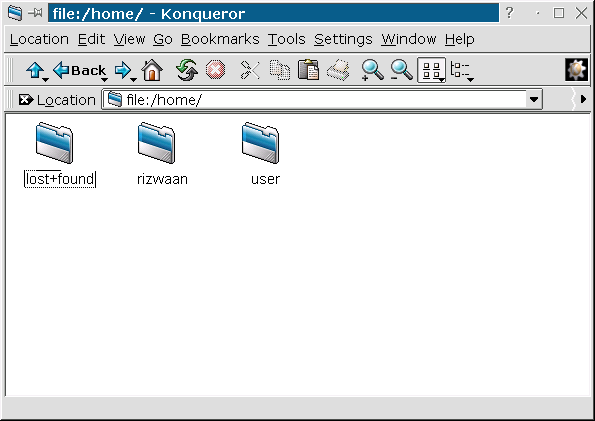The height and width of the screenshot is (421, 595).
Task: Open the Settings menu
Action: [343, 39]
